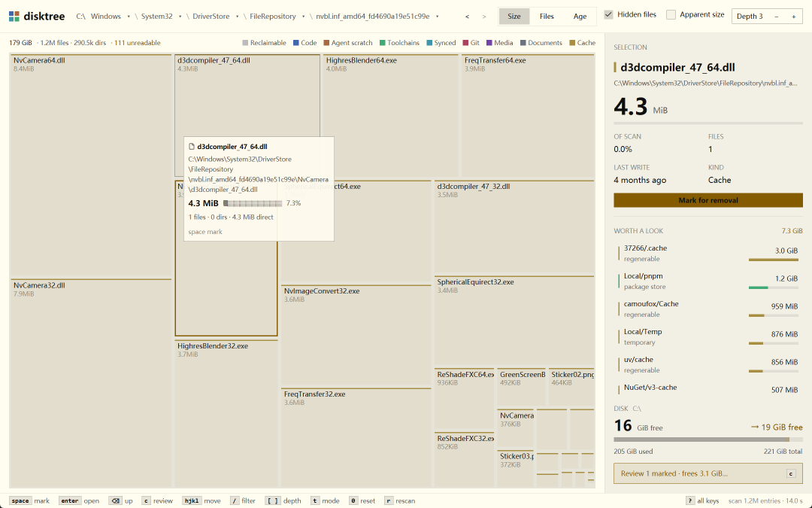Open the 37266/.cache worth-a-look entry
The image size is (812, 508).
[708, 253]
